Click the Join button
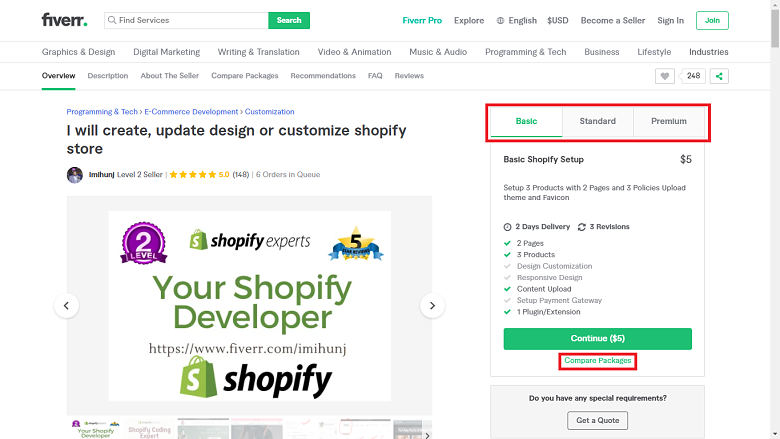Viewport: 780px width, 439px height. 712,20
